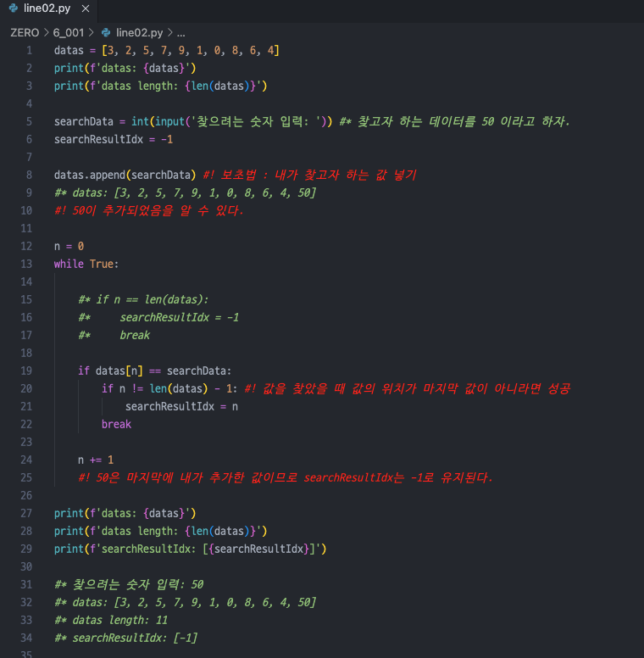Click the chevron after ZERO in breadcrumb

[x=46, y=33]
